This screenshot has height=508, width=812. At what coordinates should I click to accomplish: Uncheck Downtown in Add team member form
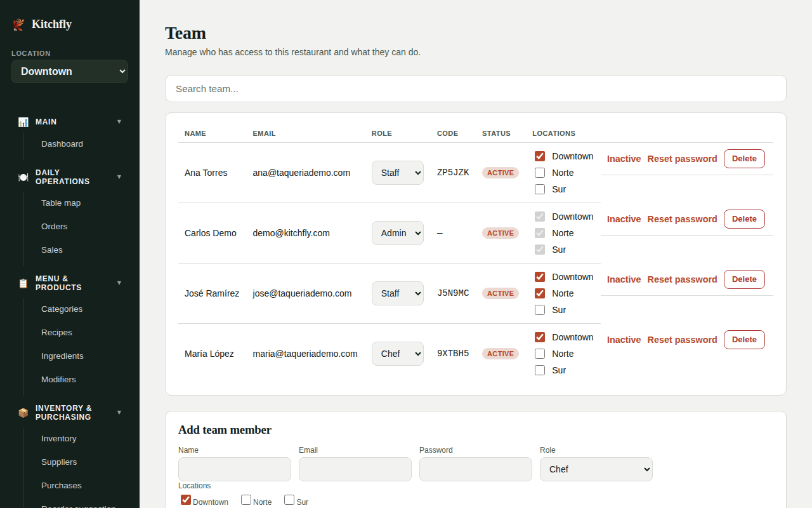186,500
